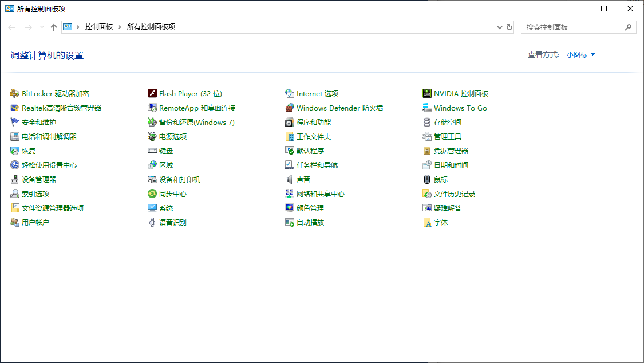The height and width of the screenshot is (363, 644).
Task: Click the 控制面板 breadcrumb
Action: coord(99,27)
